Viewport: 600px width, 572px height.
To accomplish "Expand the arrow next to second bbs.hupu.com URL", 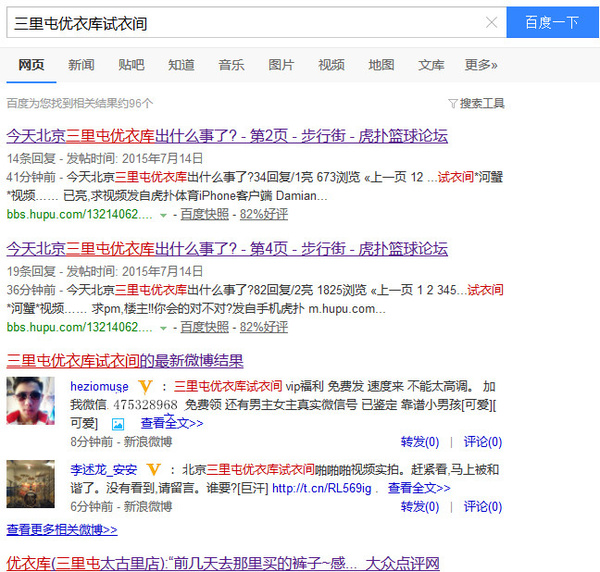I will [162, 327].
